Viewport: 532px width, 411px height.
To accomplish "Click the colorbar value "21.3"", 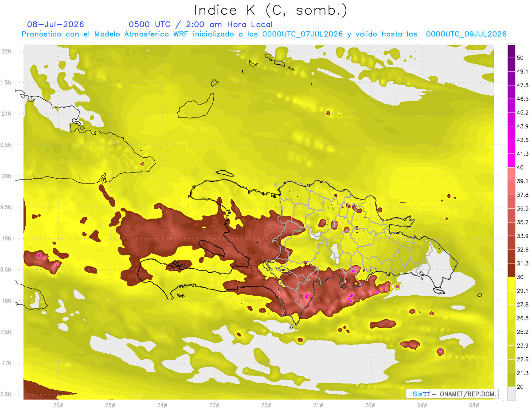I will coord(523,373).
